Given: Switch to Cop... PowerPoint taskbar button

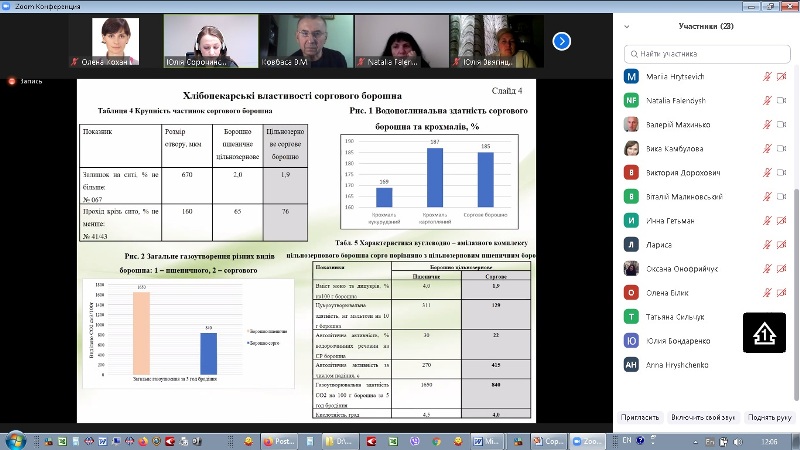Looking at the screenshot, I should point(547,441).
